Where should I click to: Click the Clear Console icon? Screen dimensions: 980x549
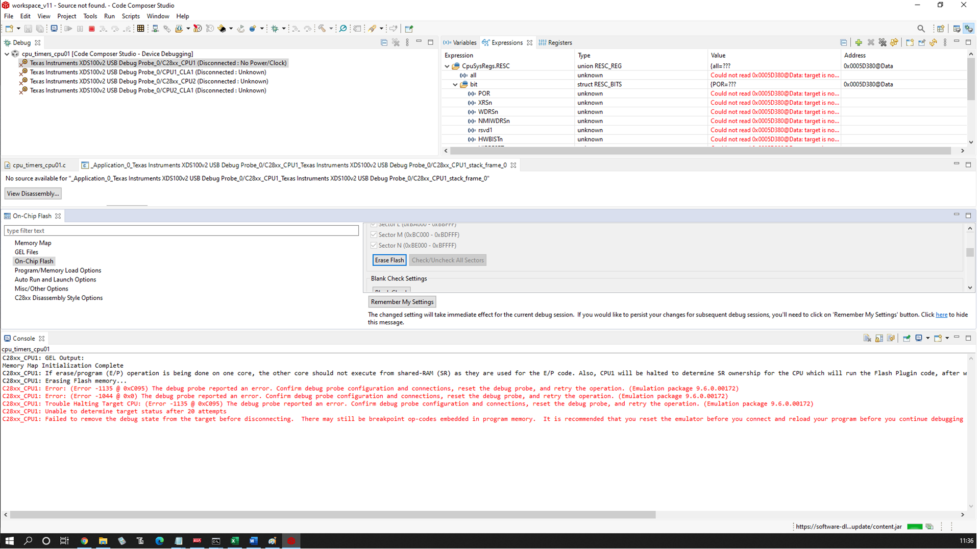(x=867, y=338)
